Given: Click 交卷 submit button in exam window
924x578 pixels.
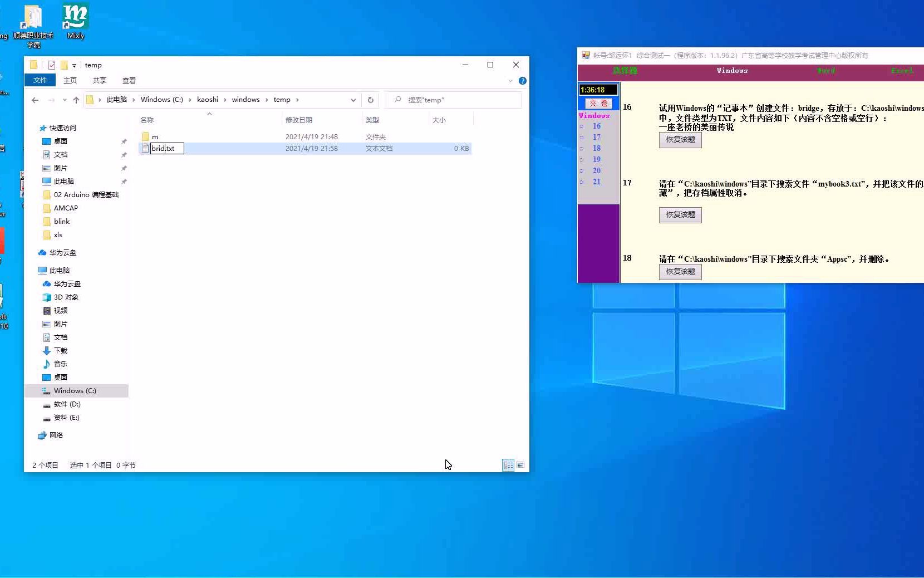Looking at the screenshot, I should coord(599,104).
